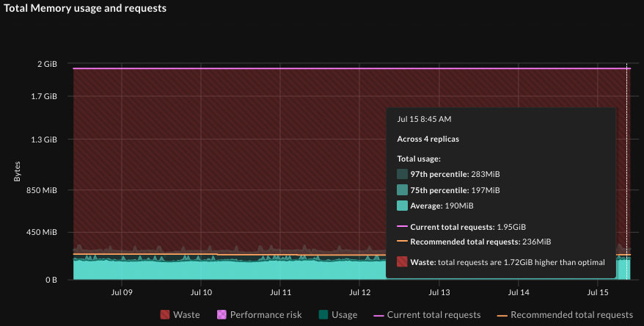Toggle the Performance risk legend label
The image size is (644, 326).
pos(266,315)
